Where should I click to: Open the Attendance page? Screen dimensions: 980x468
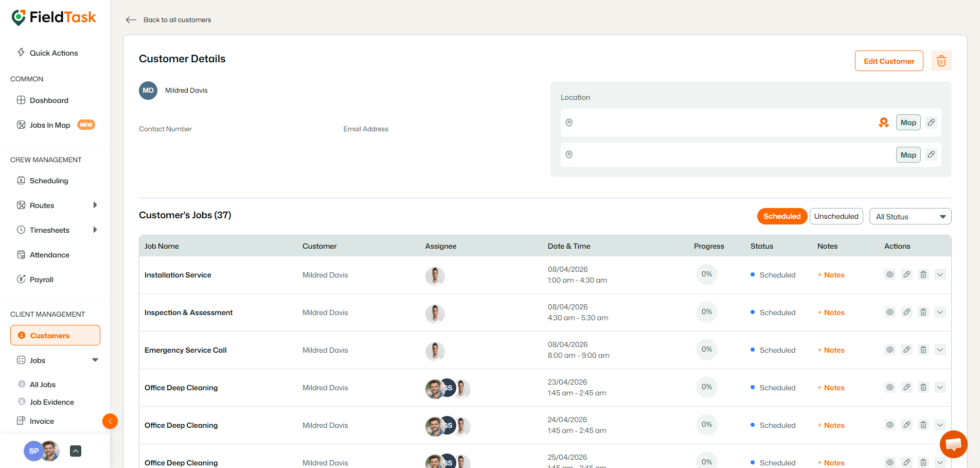(43, 255)
